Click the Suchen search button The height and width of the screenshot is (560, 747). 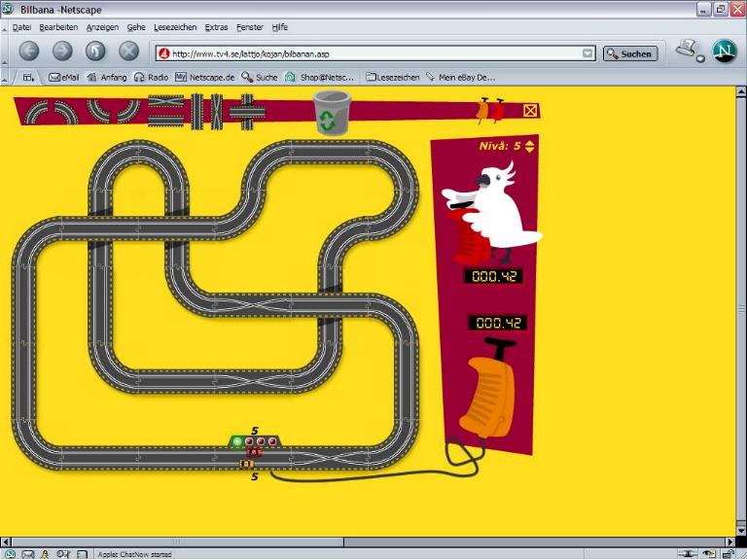pyautogui.click(x=629, y=53)
